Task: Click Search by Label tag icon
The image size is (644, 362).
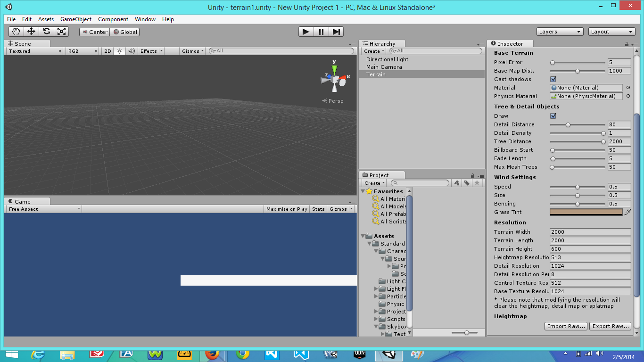Action: (x=467, y=183)
